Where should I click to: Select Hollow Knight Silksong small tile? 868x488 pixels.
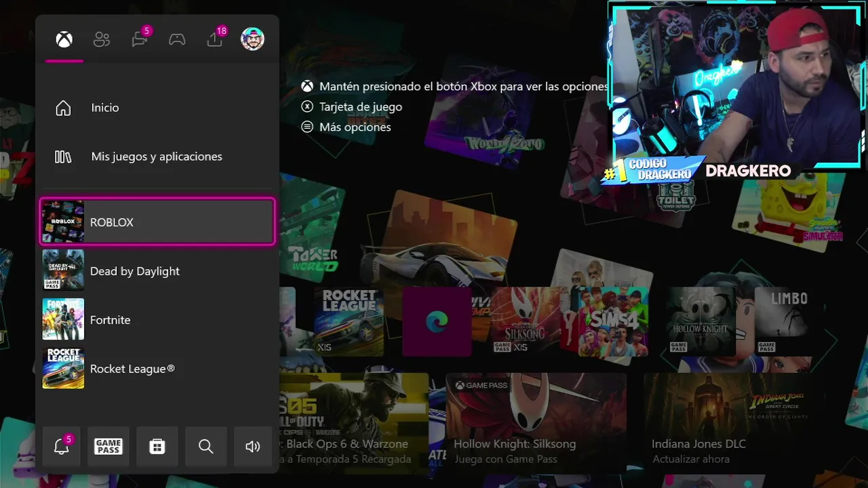point(525,321)
